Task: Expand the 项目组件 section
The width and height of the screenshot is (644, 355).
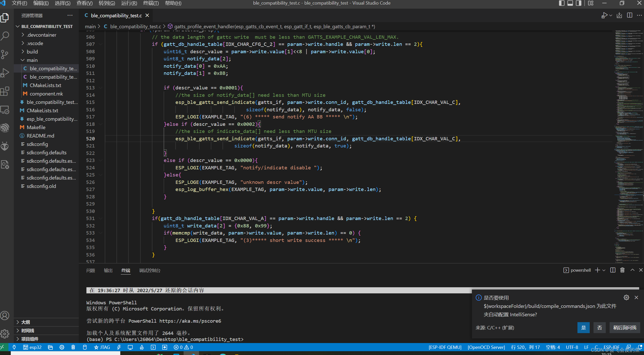Action: click(46, 339)
